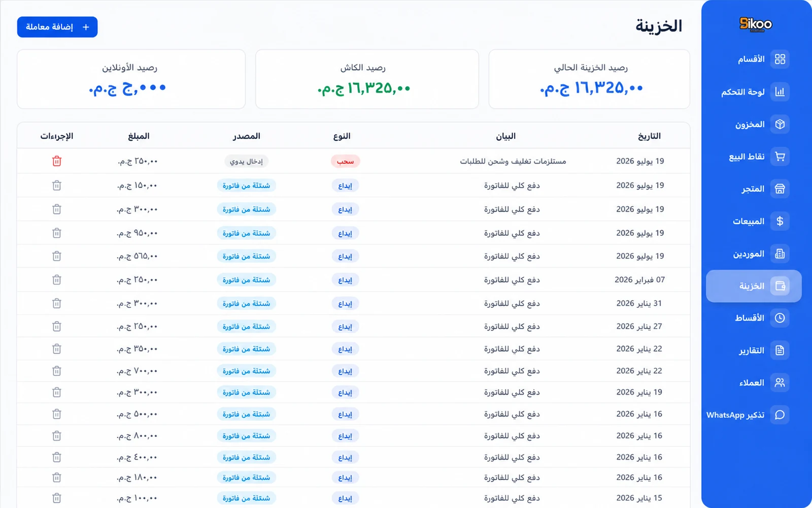Delete the ٩٥٠,٠٠ ج.م transaction
Screen dimensions: 812x508
click(x=57, y=233)
